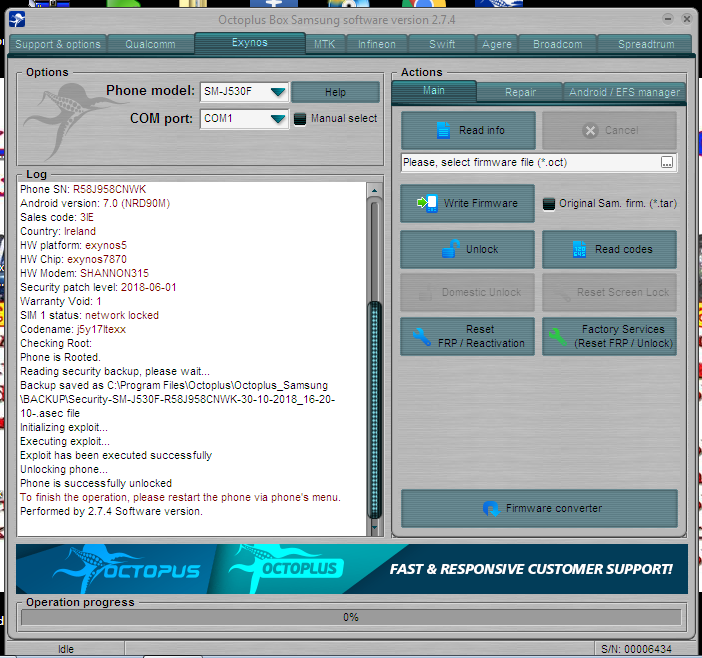Screen dimensions: 702x658
Task: Click the Factory Services green wrench icon
Action: [x=557, y=337]
